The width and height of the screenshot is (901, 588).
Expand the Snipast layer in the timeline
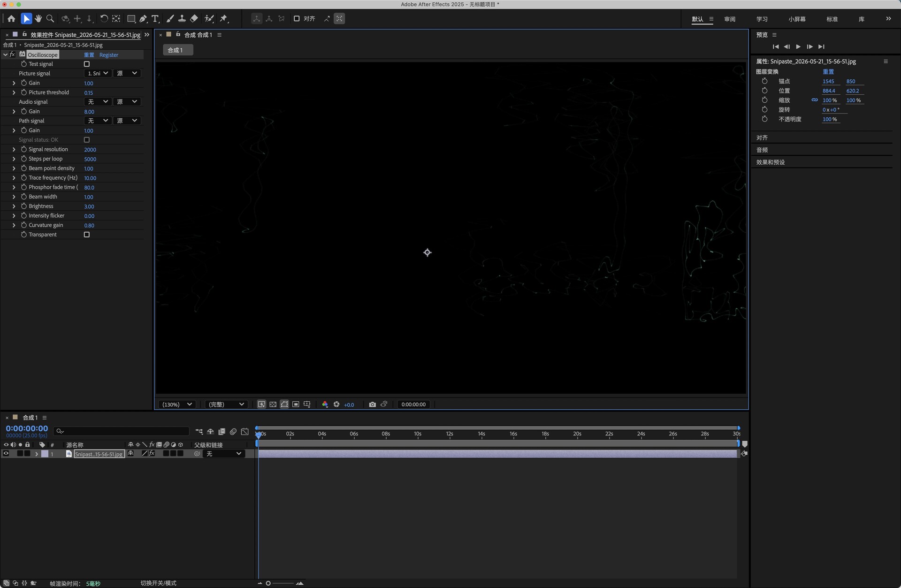[x=36, y=454]
